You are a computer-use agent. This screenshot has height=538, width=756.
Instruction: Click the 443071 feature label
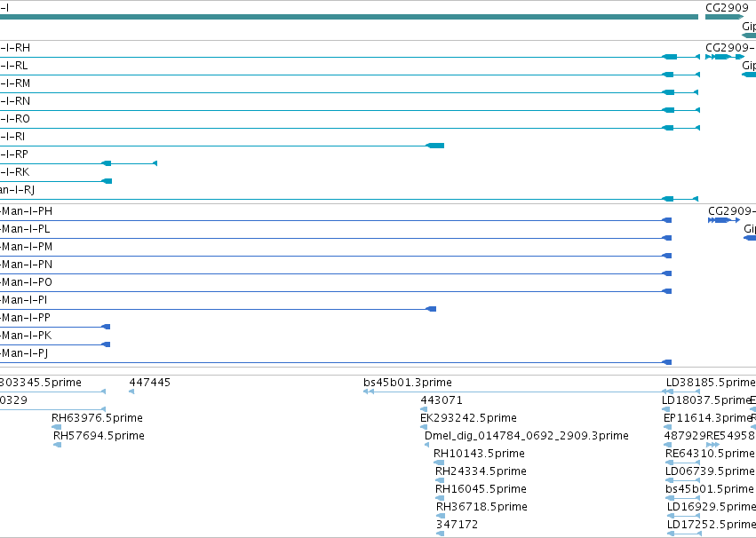click(x=442, y=400)
